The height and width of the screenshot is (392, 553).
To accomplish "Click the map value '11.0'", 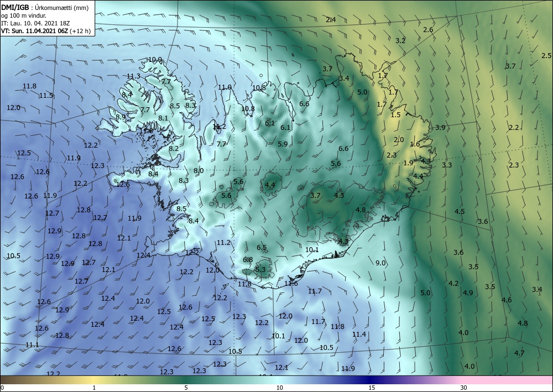I will [x=225, y=87].
